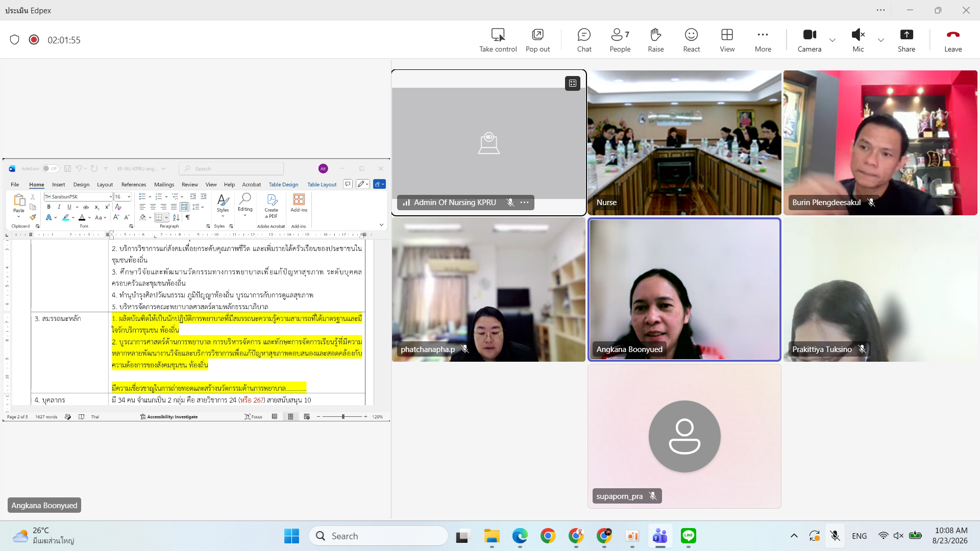980x551 pixels.
Task: Open the meeting Chat panel
Action: coord(584,40)
